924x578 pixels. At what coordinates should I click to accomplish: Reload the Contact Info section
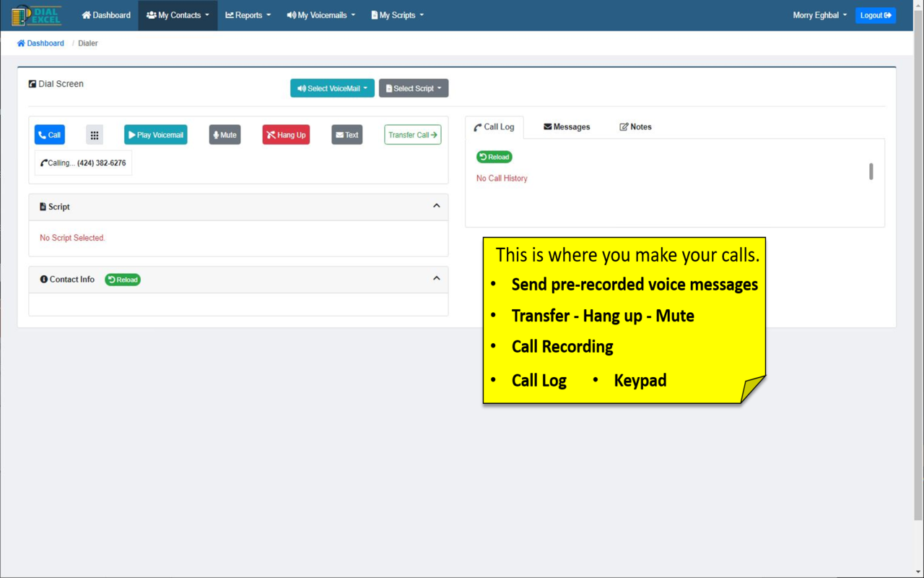point(123,280)
